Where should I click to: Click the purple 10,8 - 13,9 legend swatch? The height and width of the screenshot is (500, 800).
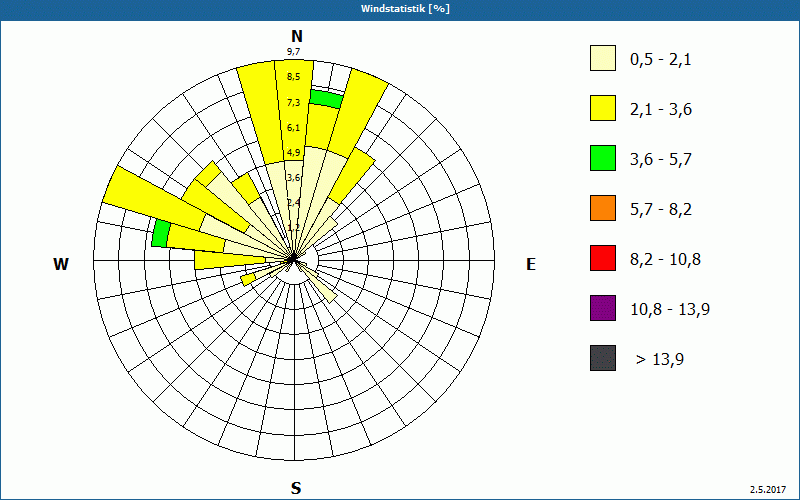[x=603, y=308]
